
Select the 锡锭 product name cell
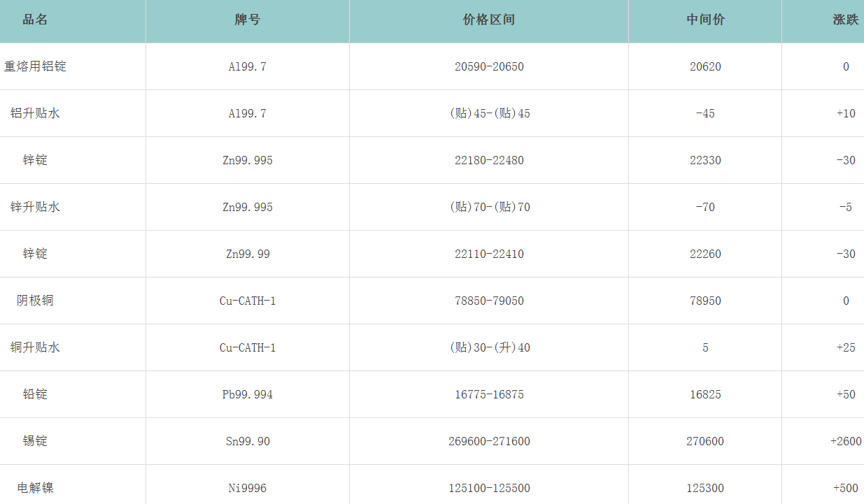(35, 441)
